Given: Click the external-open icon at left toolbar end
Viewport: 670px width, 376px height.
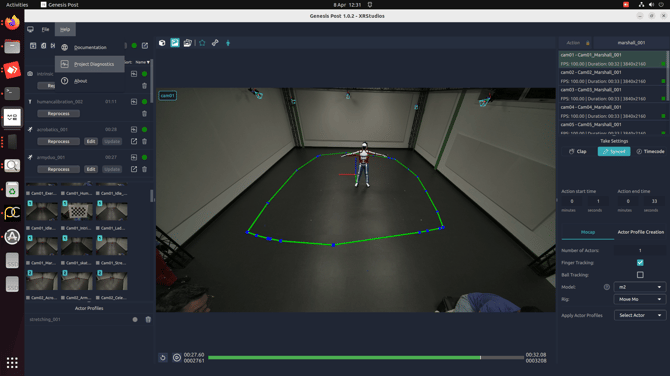Looking at the screenshot, I should [x=145, y=45].
